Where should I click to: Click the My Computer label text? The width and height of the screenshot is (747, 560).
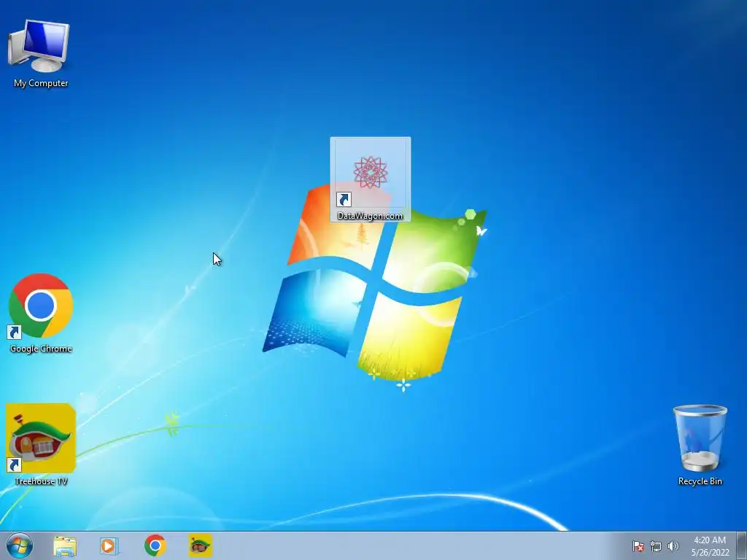point(41,83)
